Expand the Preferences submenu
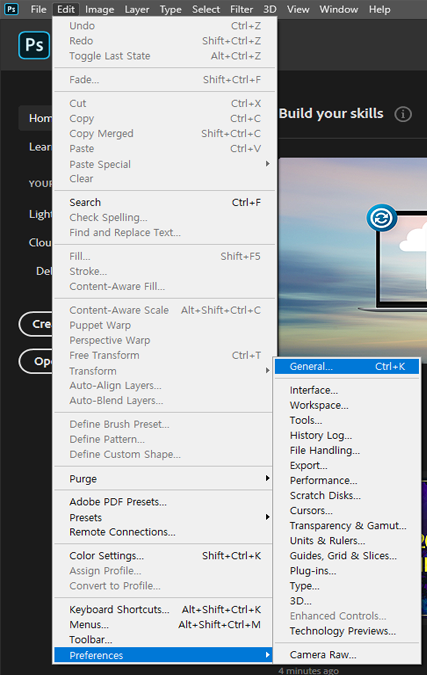 click(x=164, y=655)
